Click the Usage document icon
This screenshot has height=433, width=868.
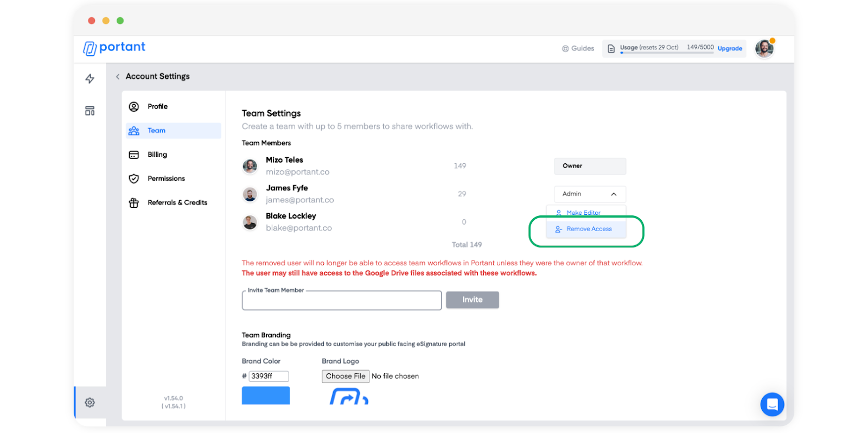tap(611, 49)
